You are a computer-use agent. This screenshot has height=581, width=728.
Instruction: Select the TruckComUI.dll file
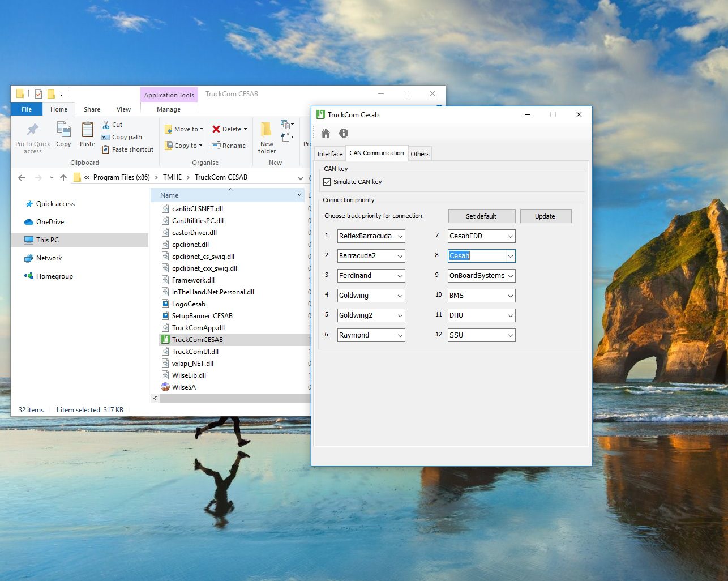coord(195,352)
